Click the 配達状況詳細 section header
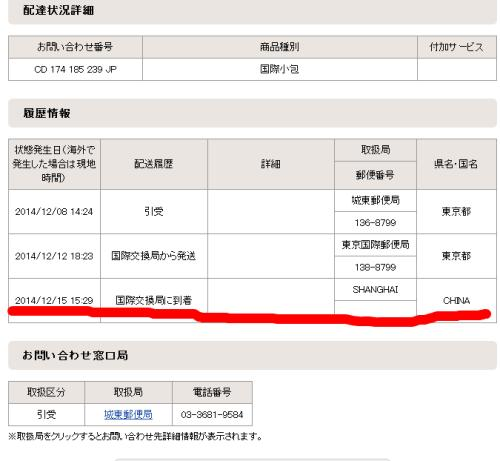The image size is (500, 461). pyautogui.click(x=58, y=10)
